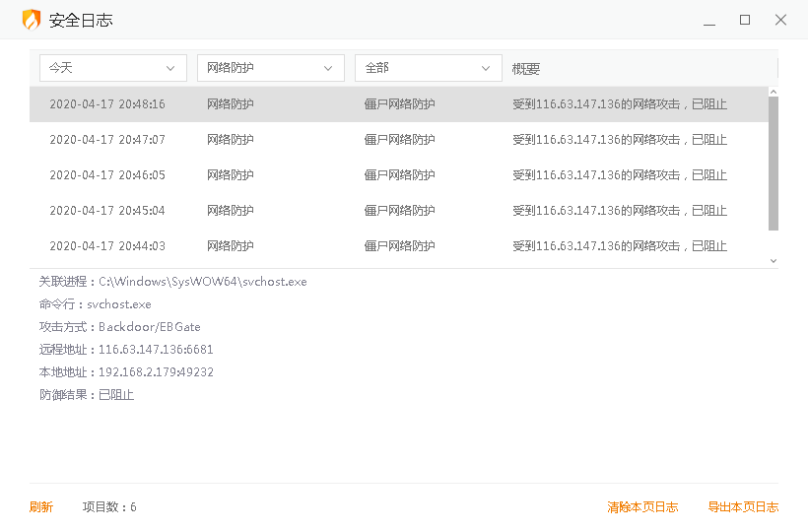Select the log entry at 20:48:16
808x532 pixels.
point(394,104)
